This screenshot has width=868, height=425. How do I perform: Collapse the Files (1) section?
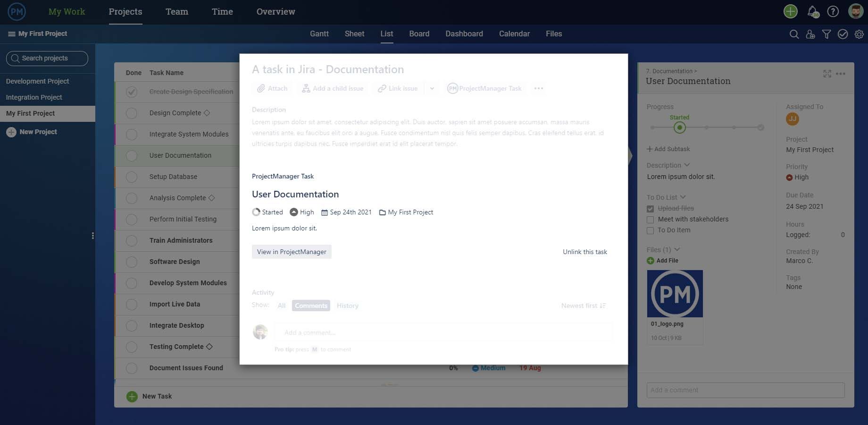click(677, 249)
